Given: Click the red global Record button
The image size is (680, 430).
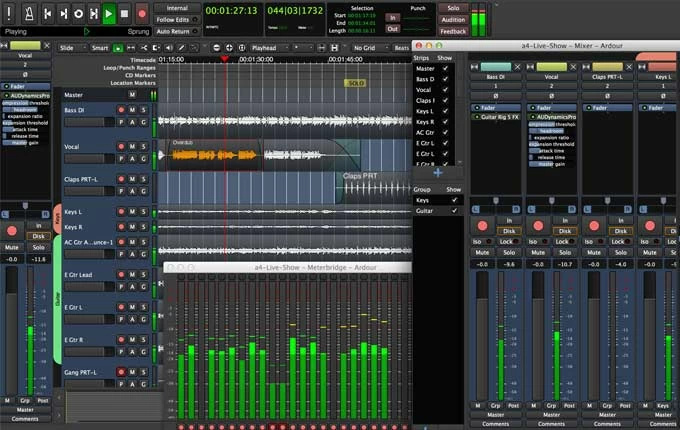Looking at the screenshot, I should pos(142,14).
